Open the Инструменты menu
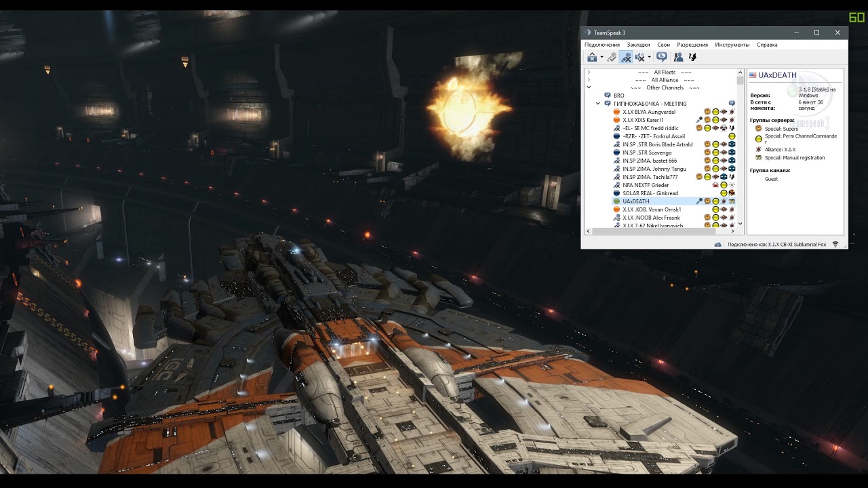 [x=732, y=45]
